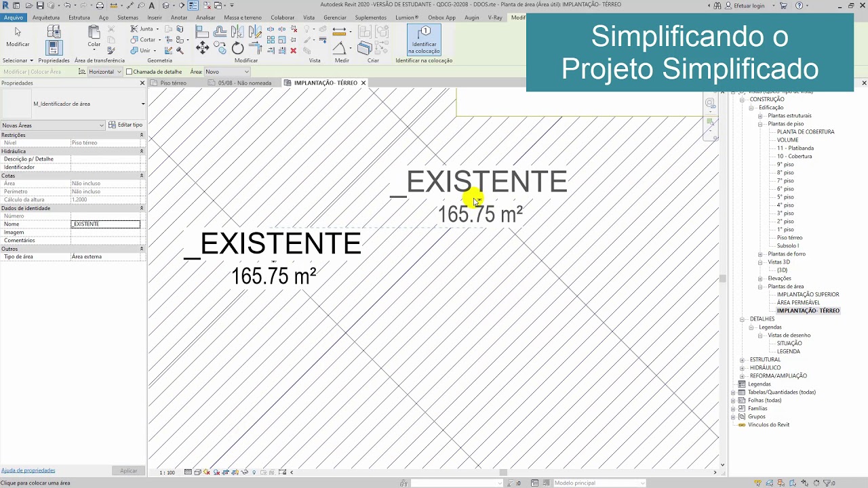
Task: Open the M_Identificador de área type selector
Action: 73,104
